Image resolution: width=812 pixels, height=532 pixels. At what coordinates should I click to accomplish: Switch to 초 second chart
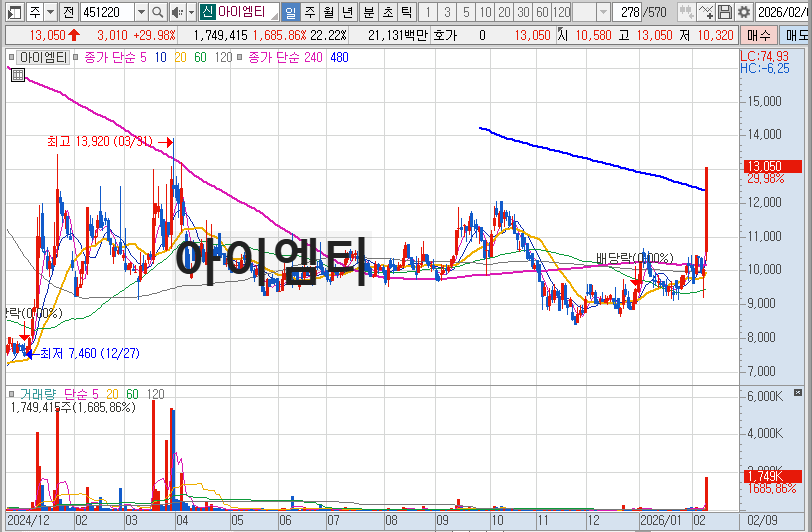tap(388, 11)
